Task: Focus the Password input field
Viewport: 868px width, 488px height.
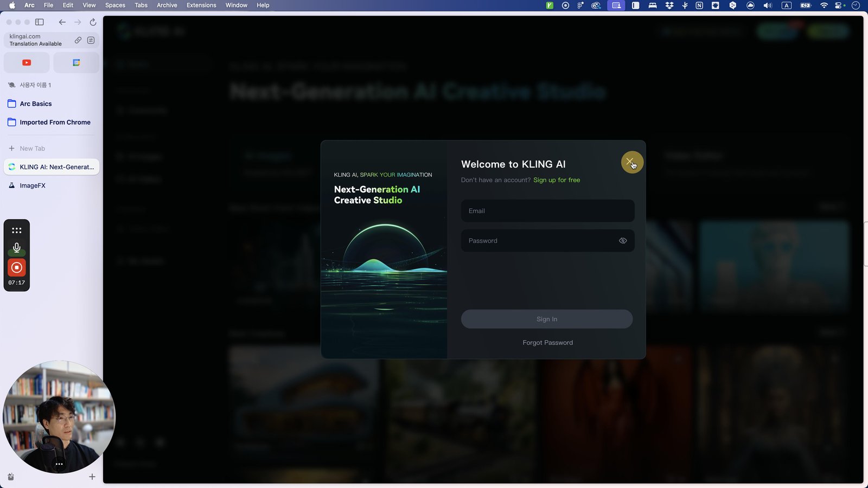Action: click(547, 241)
